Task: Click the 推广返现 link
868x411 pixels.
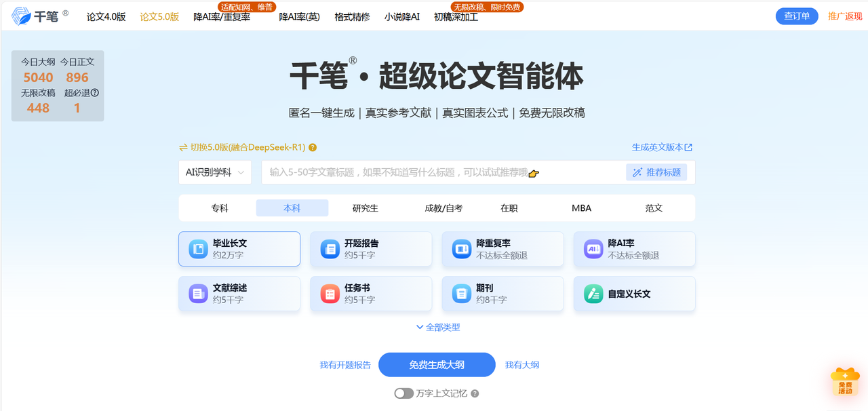Action: click(x=845, y=16)
